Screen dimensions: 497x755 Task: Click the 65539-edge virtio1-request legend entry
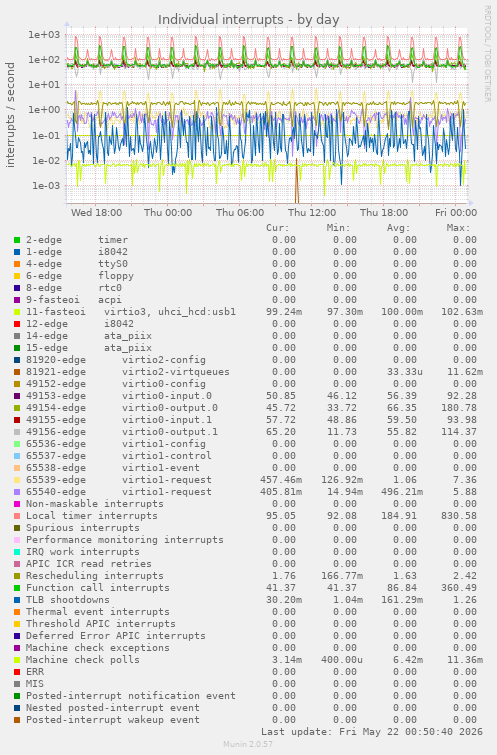(119, 480)
